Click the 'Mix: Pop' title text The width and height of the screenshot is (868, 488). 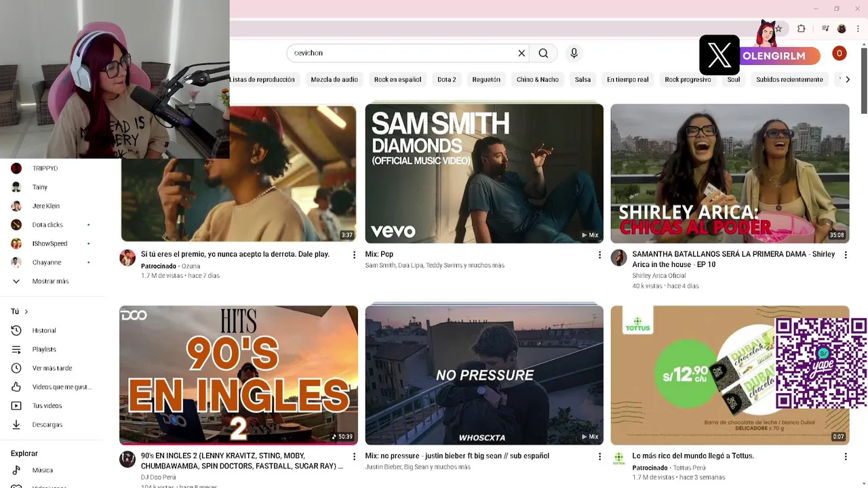(379, 254)
